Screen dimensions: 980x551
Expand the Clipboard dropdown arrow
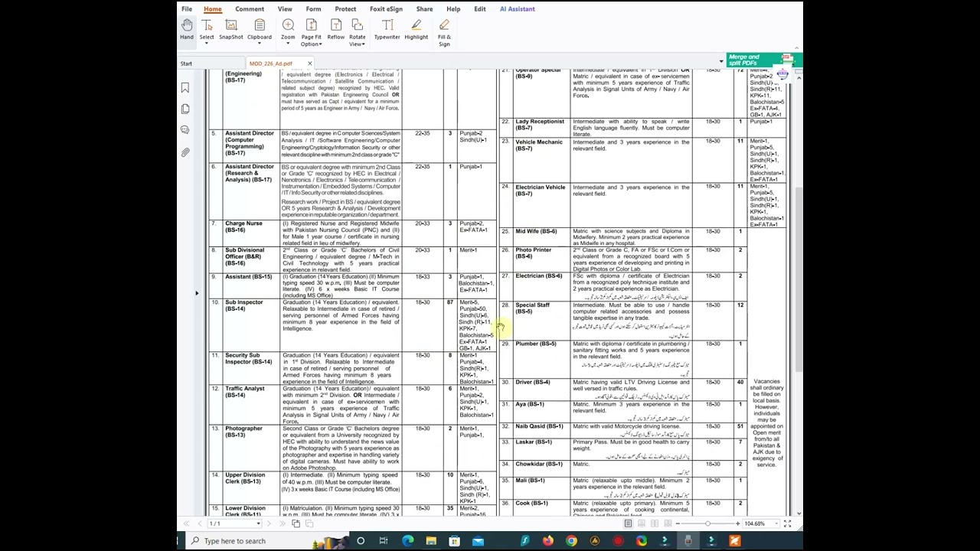click(x=259, y=44)
